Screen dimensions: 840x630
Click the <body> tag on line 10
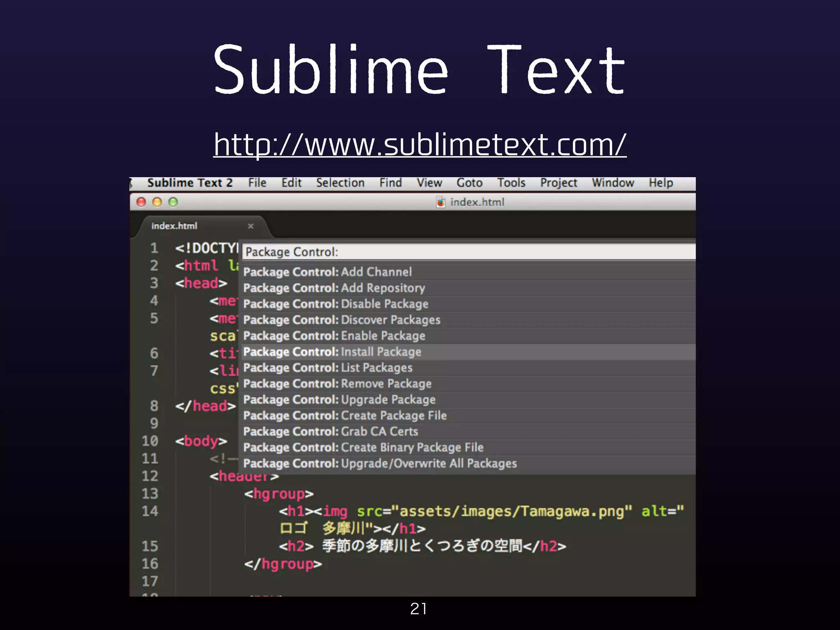pyautogui.click(x=201, y=441)
